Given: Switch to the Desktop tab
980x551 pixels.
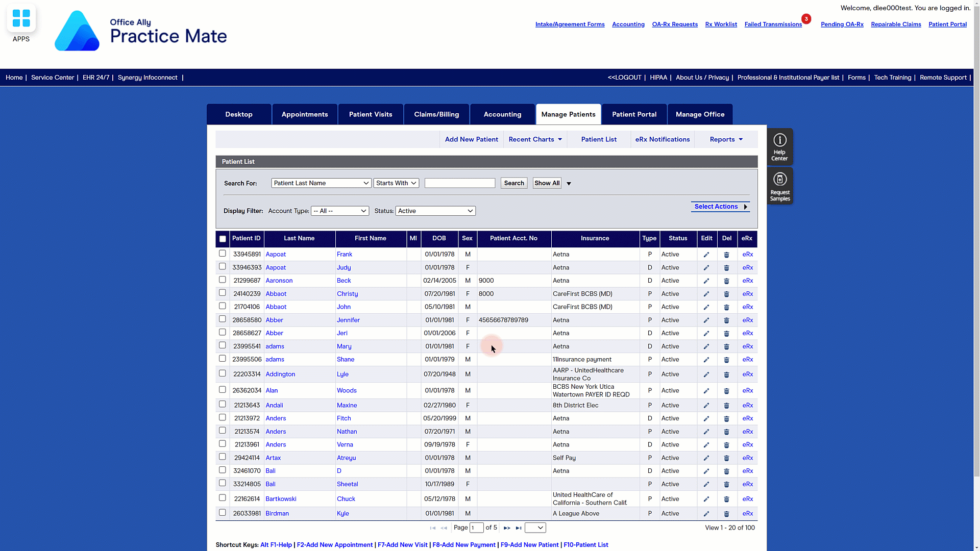Looking at the screenshot, I should pyautogui.click(x=239, y=114).
